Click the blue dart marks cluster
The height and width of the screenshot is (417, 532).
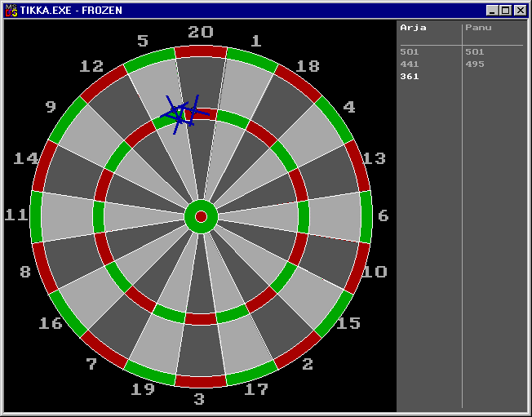pos(184,114)
